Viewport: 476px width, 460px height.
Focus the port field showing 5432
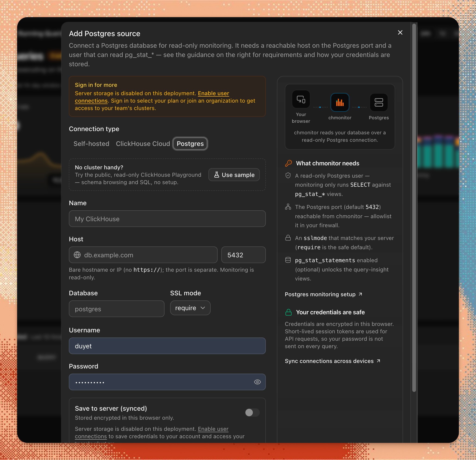coord(243,255)
